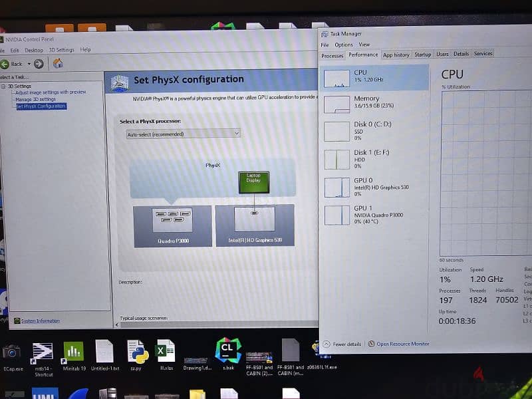This screenshot has width=532, height=399.
Task: Click the Quadro P3000 GPU diagram box
Action: (173, 226)
